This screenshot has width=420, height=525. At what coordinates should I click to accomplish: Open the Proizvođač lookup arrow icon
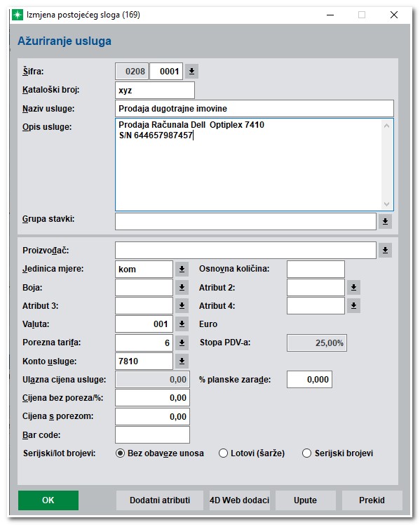click(385, 250)
